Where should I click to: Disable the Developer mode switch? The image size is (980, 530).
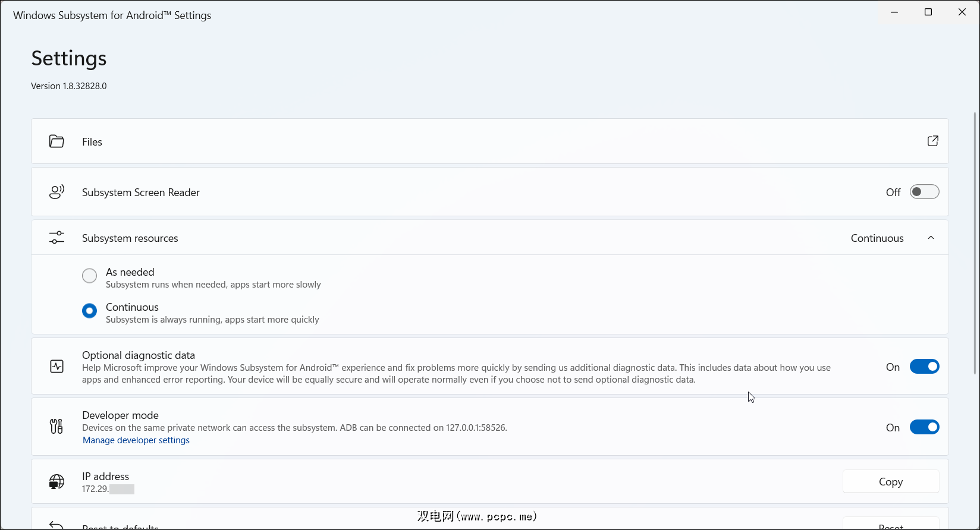pos(924,427)
